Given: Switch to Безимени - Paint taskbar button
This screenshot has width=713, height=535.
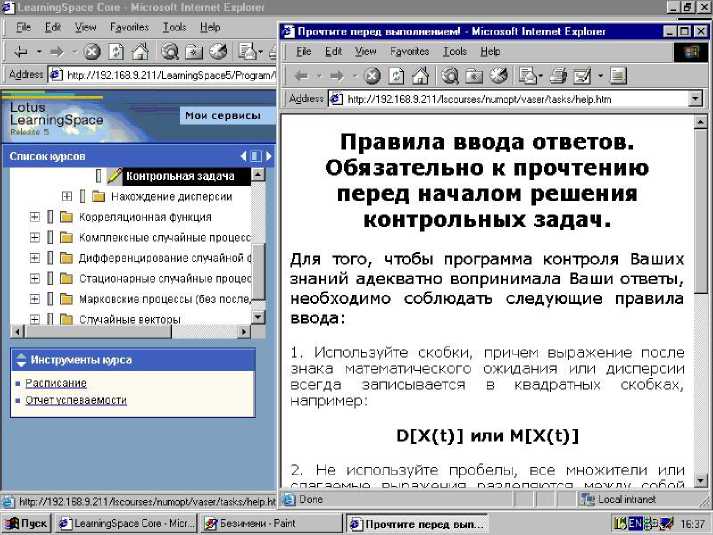Looking at the screenshot, I should coord(271,524).
